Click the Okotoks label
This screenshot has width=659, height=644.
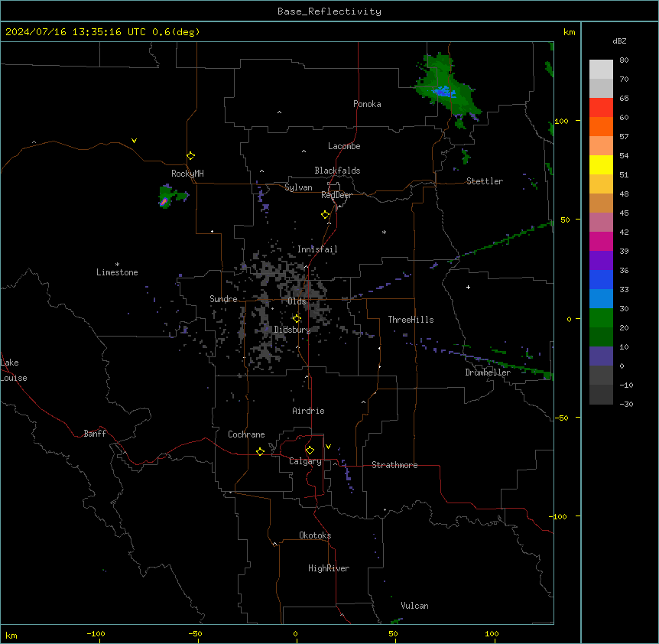click(x=315, y=535)
